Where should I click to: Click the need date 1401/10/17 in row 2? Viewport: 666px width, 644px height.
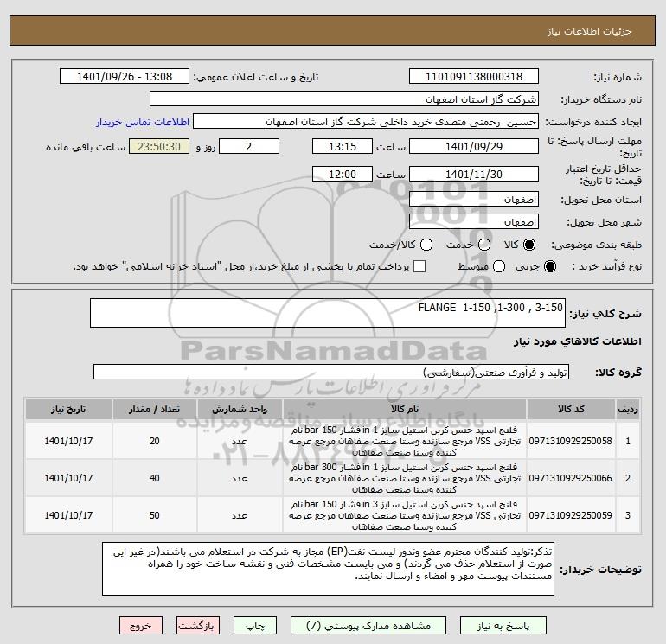click(68, 478)
